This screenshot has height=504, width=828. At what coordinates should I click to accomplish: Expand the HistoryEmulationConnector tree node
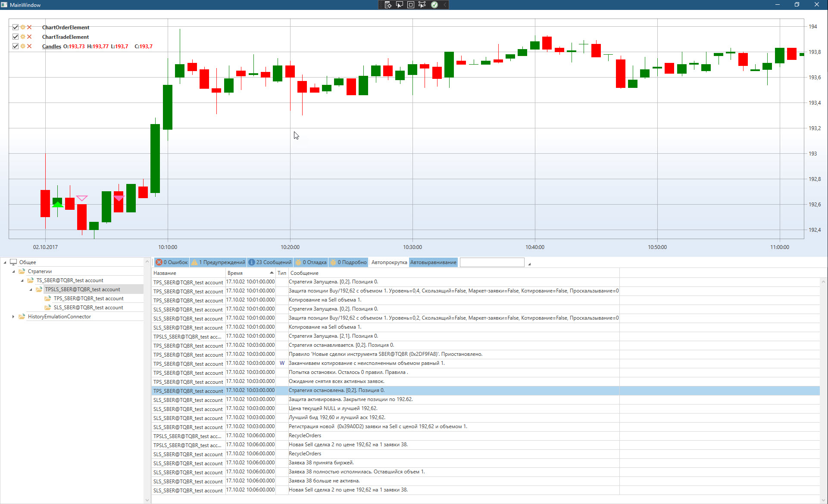tap(13, 317)
